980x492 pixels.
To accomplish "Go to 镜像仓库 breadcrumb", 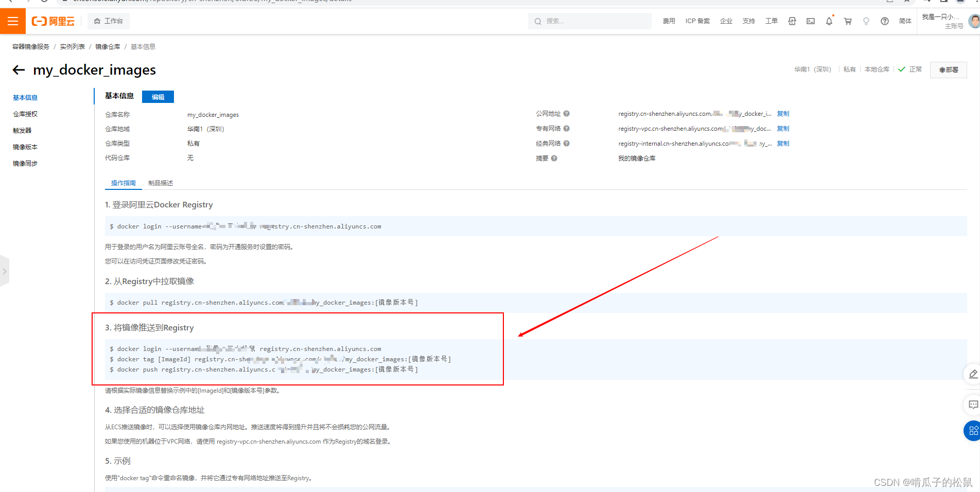I will 108,47.
